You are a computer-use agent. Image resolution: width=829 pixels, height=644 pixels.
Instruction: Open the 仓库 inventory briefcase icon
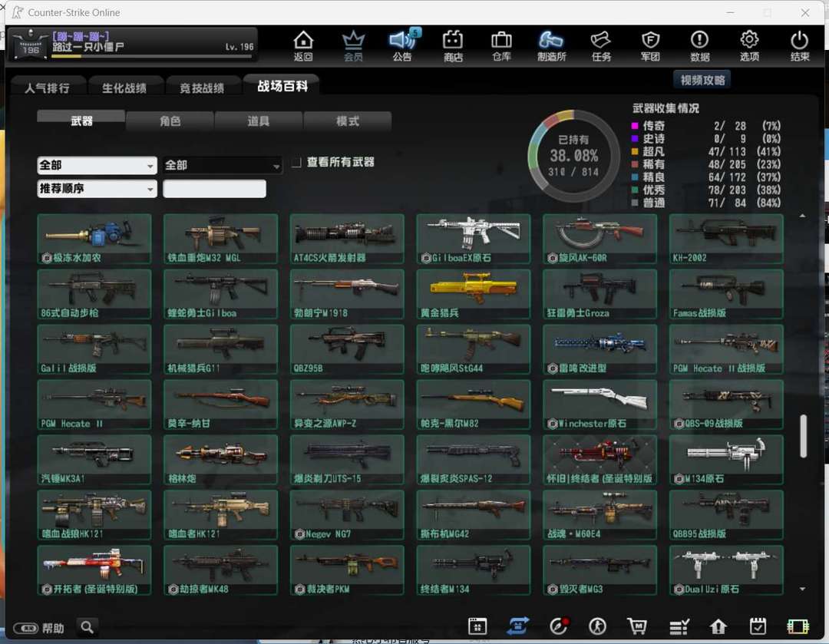pyautogui.click(x=501, y=45)
